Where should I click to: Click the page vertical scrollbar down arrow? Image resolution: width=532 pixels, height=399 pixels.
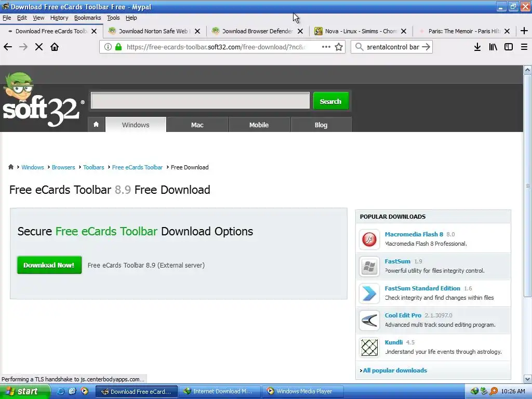pyautogui.click(x=528, y=379)
